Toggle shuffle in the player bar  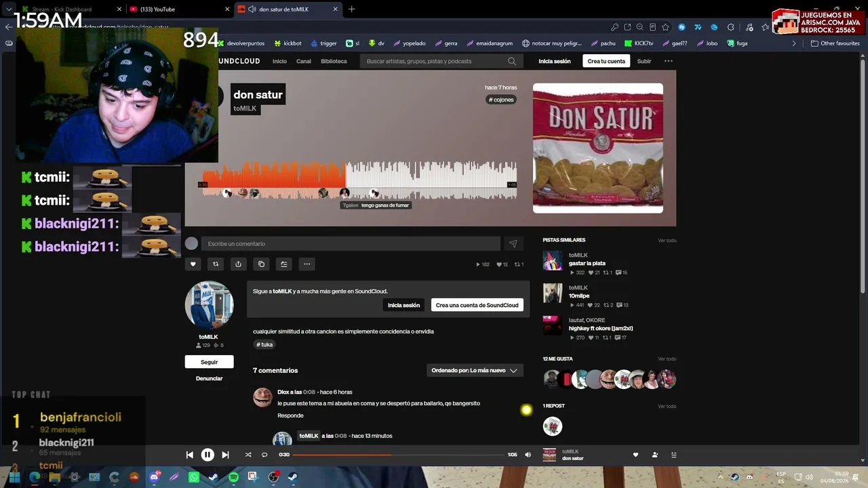pyautogui.click(x=248, y=455)
